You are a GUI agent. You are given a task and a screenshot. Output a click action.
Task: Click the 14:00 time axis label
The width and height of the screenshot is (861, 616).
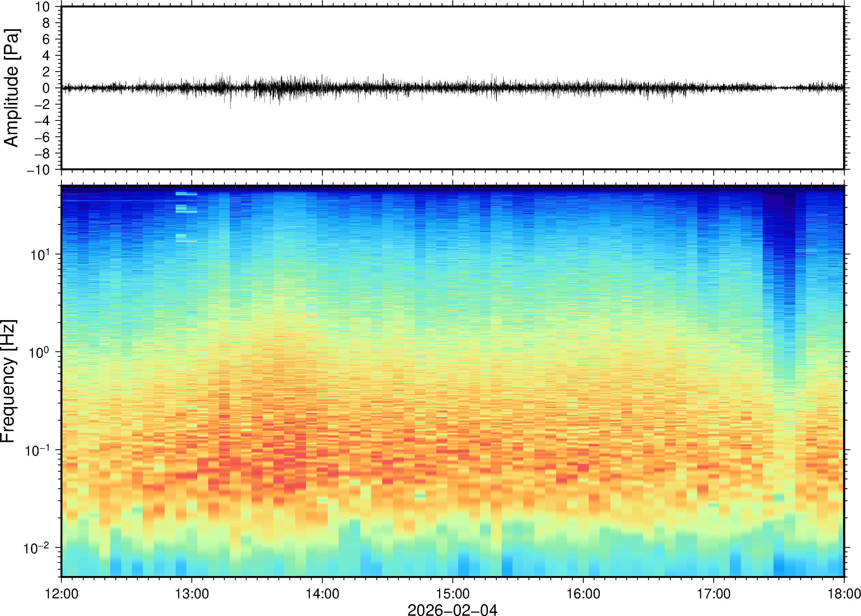coord(322,594)
